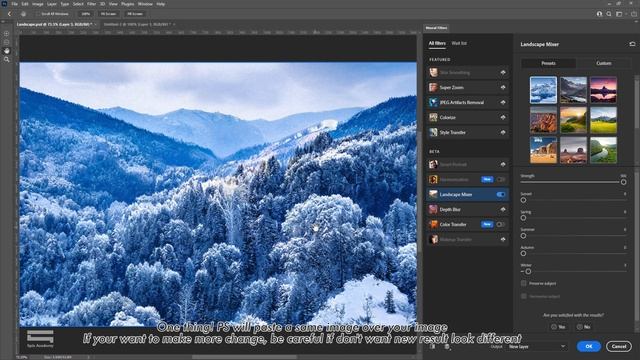The width and height of the screenshot is (640, 360).
Task: Click the back arrow in options bar
Action: 9,14
